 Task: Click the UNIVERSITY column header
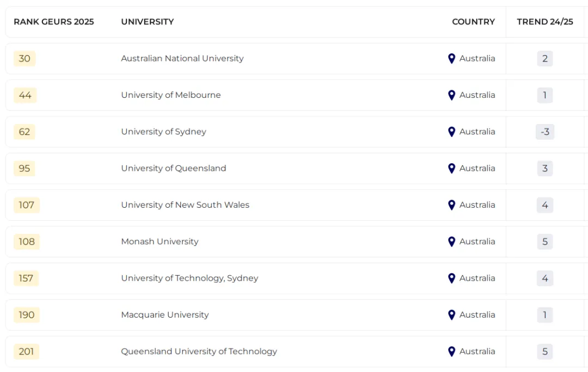coord(148,22)
